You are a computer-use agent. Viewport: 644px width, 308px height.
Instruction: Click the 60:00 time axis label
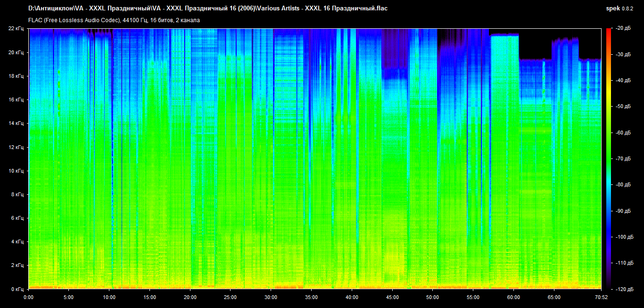pyautogui.click(x=513, y=297)
